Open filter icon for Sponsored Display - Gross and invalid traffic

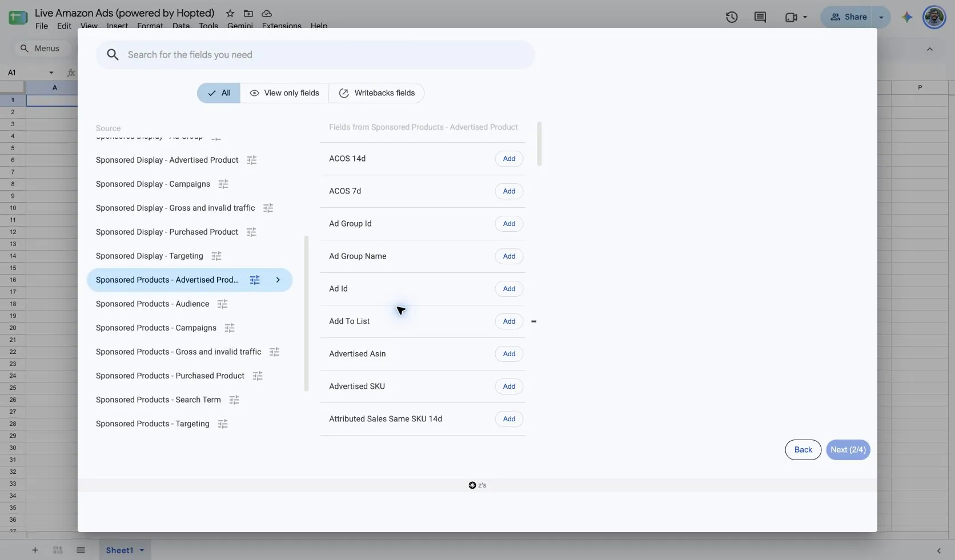click(x=268, y=208)
